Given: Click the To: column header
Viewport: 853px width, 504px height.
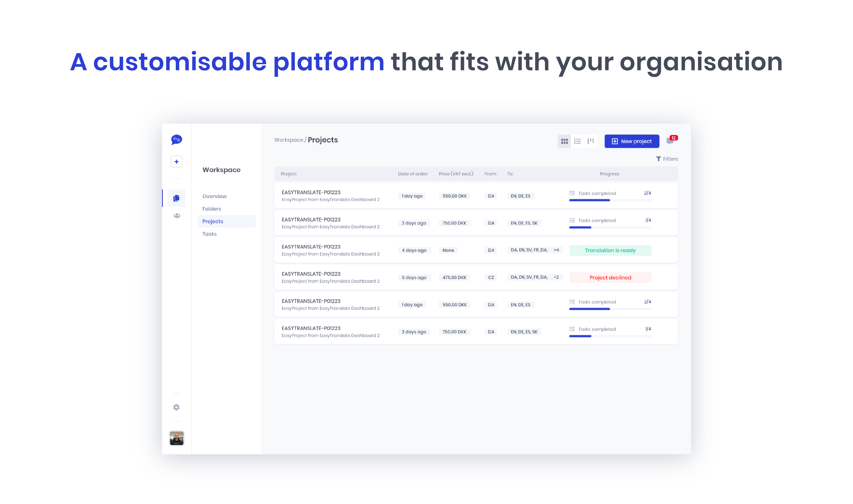Looking at the screenshot, I should (x=510, y=174).
